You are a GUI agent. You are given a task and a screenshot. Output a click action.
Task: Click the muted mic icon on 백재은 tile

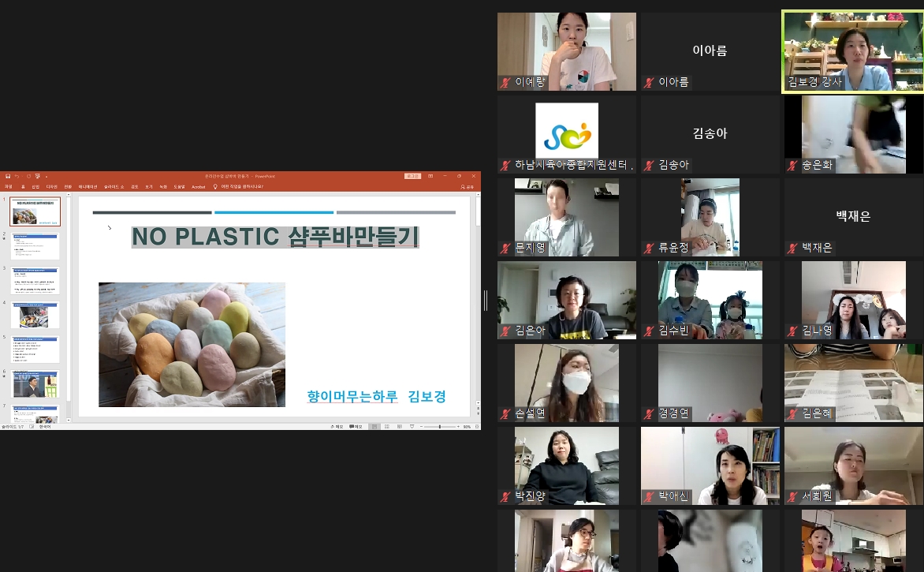click(792, 249)
